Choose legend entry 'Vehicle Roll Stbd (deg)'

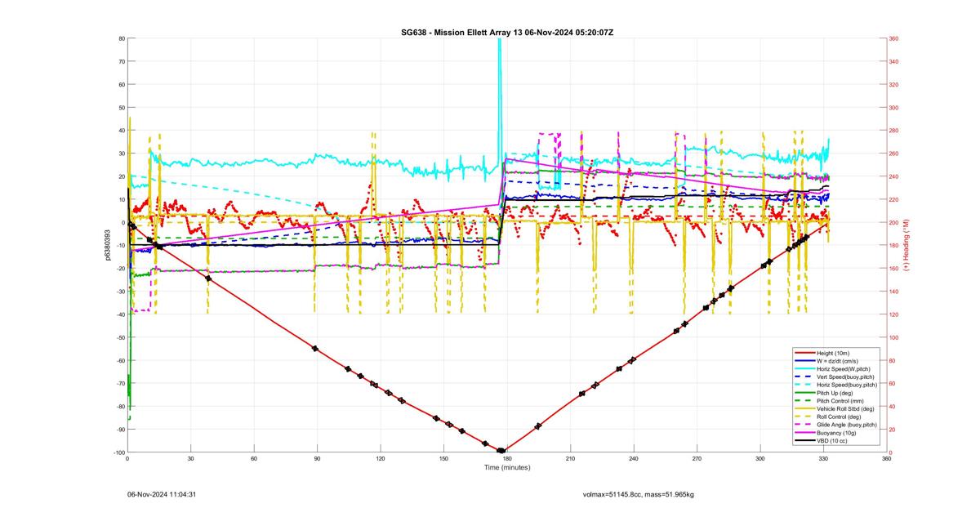tap(846, 408)
